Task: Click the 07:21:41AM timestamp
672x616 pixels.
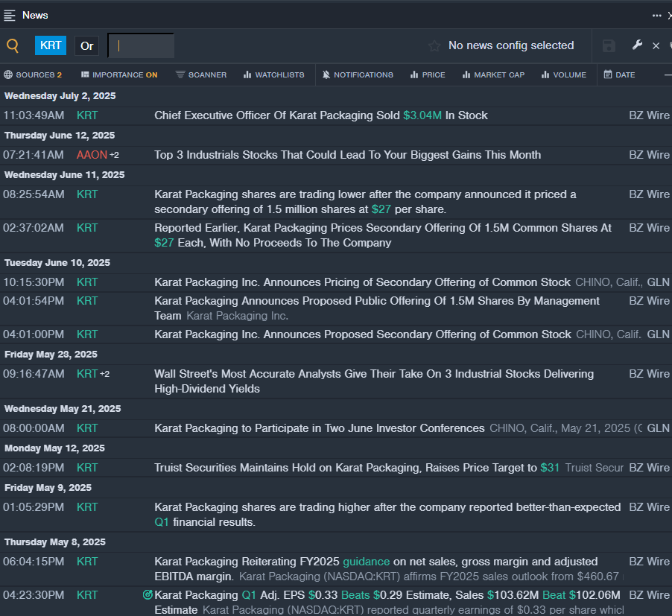Action: (x=34, y=155)
